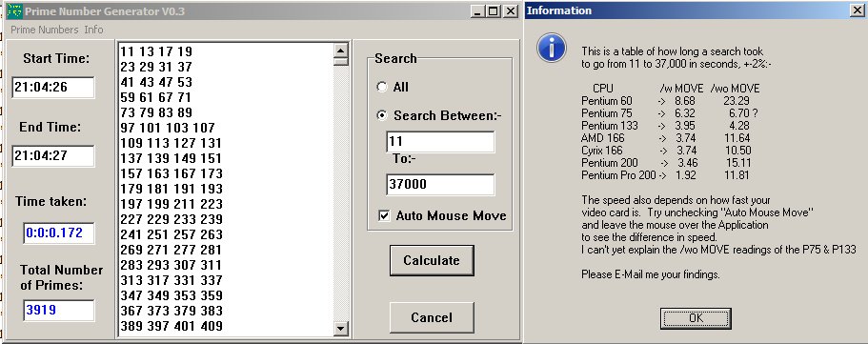Image resolution: width=868 pixels, height=344 pixels.
Task: Click the primes list row '313 317 331 337'
Action: pyautogui.click(x=172, y=280)
